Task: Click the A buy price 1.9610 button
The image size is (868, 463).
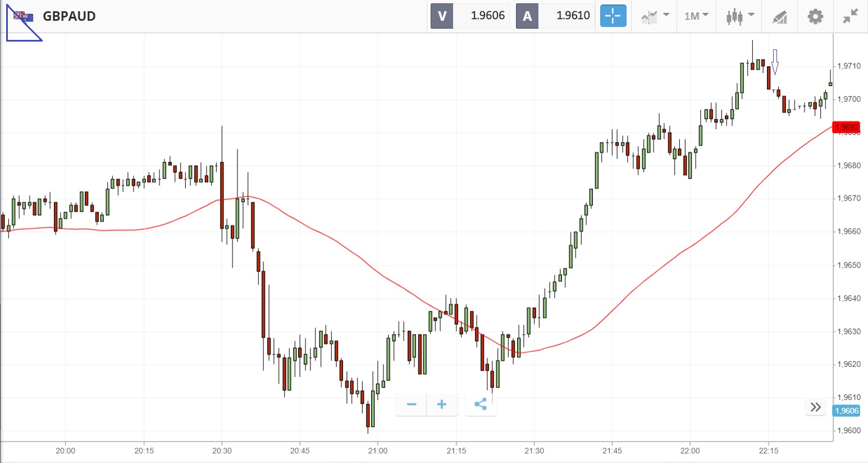Action: pos(555,16)
